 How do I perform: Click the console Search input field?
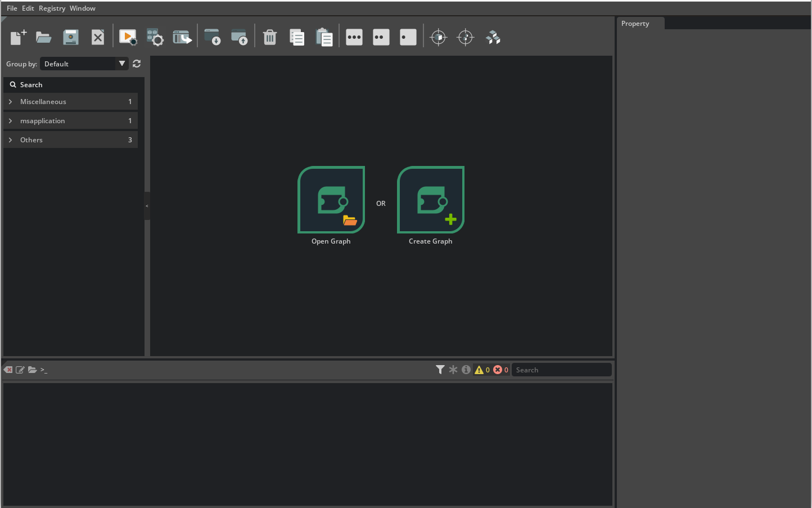561,370
